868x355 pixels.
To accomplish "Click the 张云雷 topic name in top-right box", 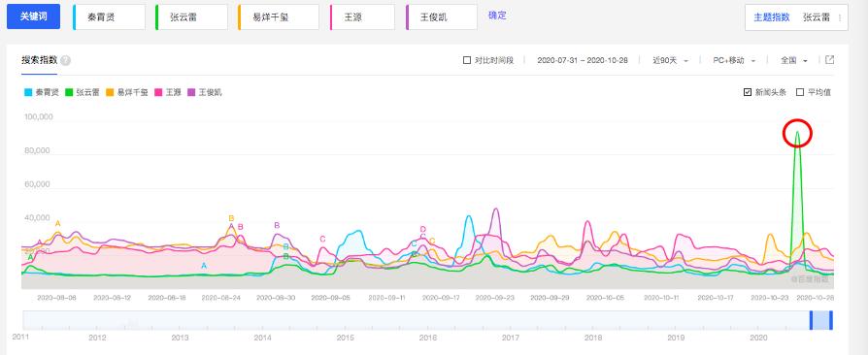I will [817, 17].
